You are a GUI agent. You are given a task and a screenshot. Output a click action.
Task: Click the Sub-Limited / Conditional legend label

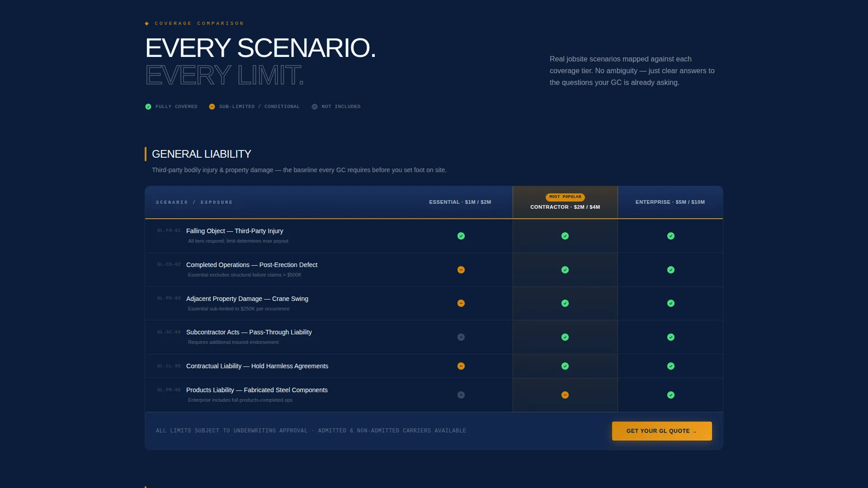pyautogui.click(x=259, y=107)
